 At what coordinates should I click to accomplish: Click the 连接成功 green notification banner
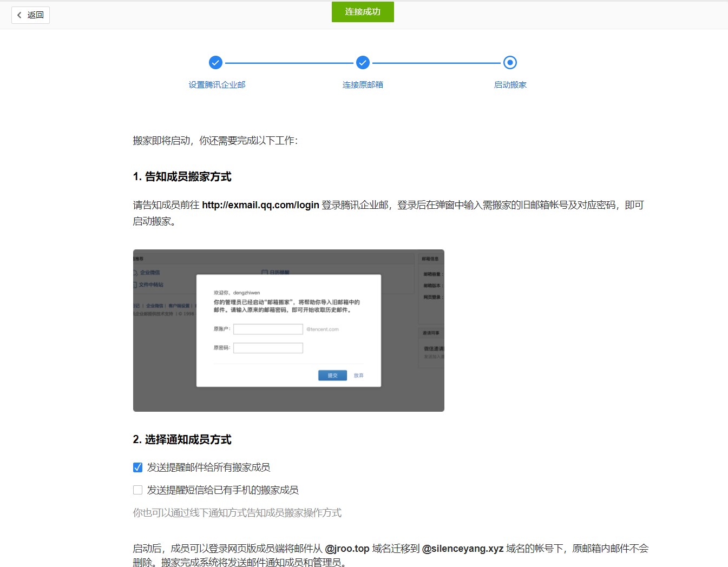click(363, 12)
